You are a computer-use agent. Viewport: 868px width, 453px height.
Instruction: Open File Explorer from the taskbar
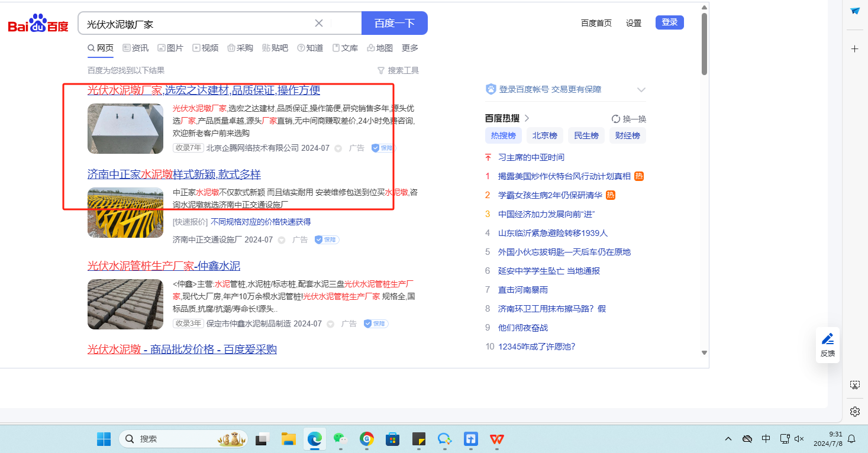[x=288, y=439]
